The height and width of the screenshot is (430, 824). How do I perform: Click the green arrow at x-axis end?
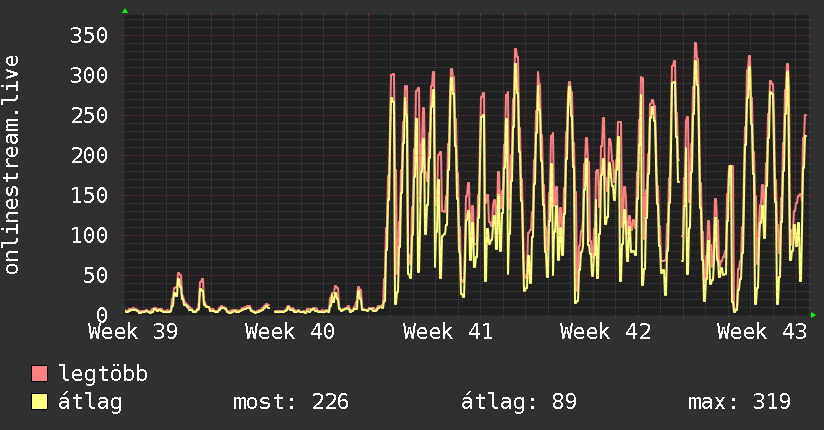click(x=813, y=315)
